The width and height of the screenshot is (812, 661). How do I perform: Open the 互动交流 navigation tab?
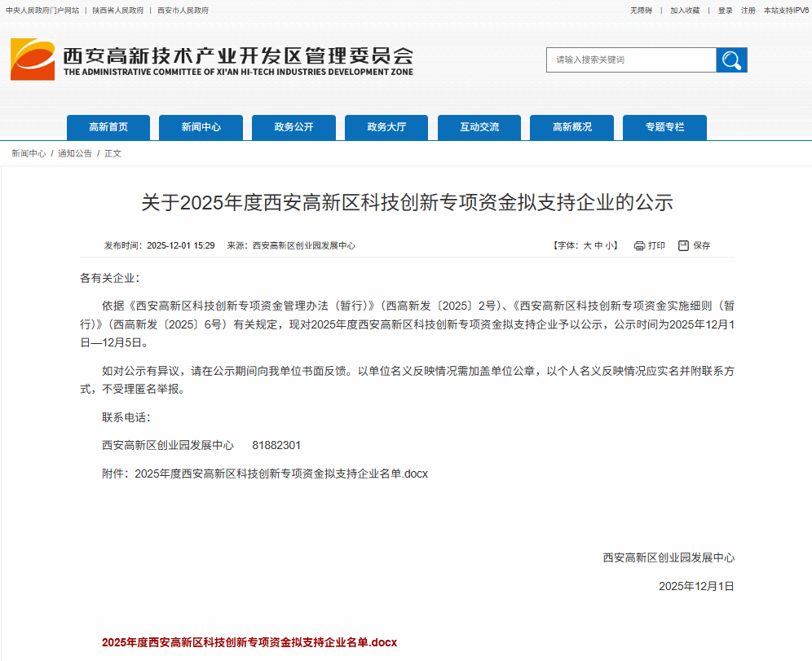479,127
